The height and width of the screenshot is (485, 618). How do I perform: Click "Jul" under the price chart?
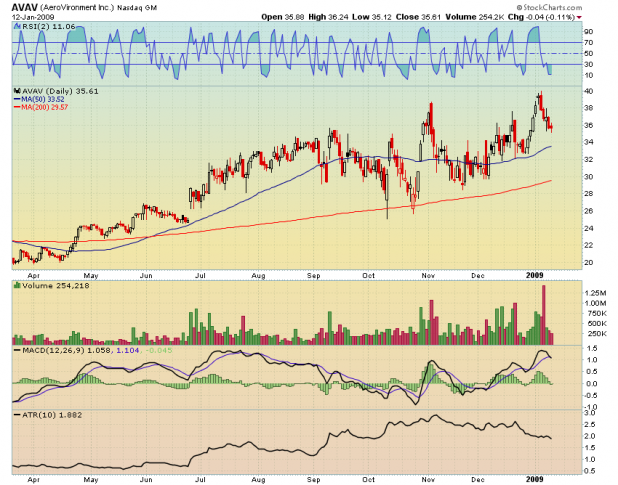point(200,275)
